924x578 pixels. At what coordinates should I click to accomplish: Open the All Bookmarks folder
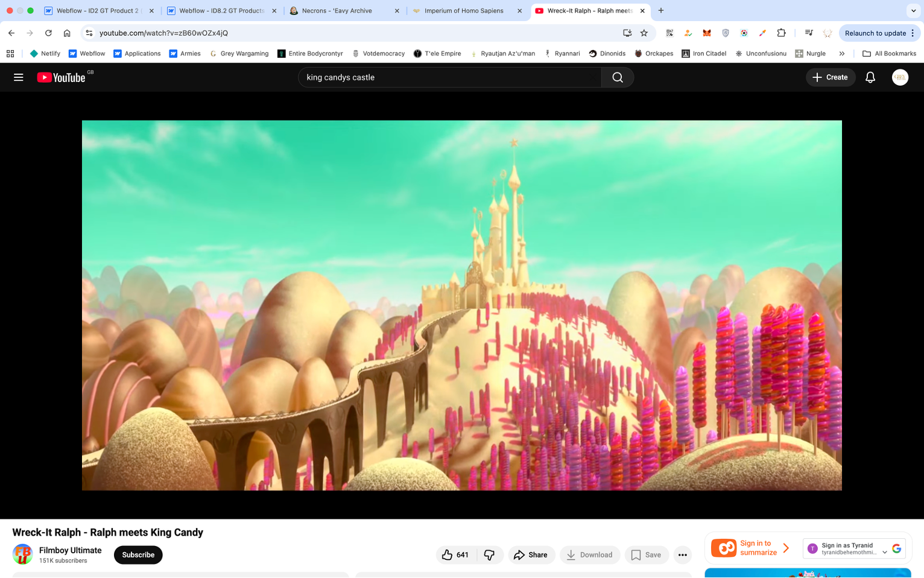coord(889,54)
